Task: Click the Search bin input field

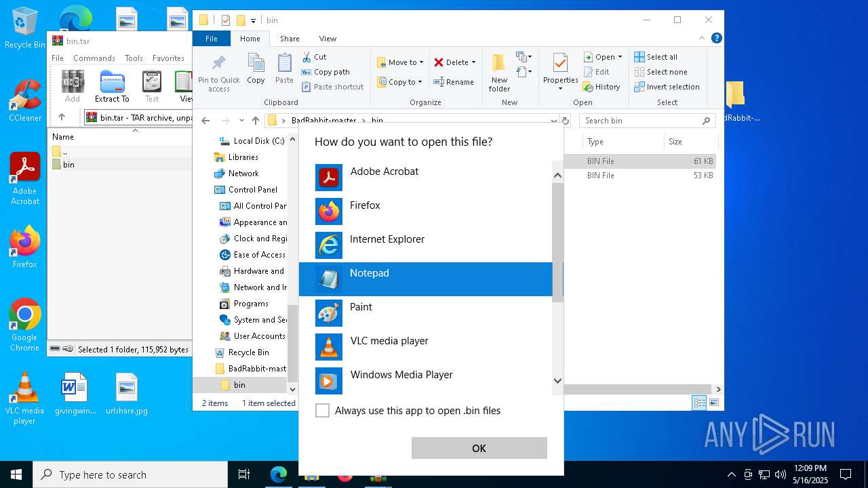Action: point(641,121)
